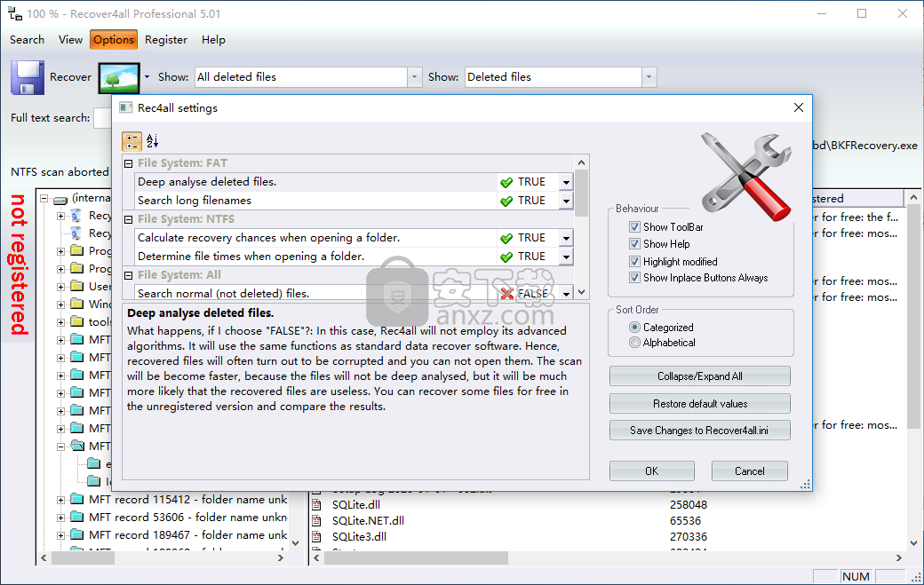
Task: Click the Recover floppy disk icon
Action: 28,77
